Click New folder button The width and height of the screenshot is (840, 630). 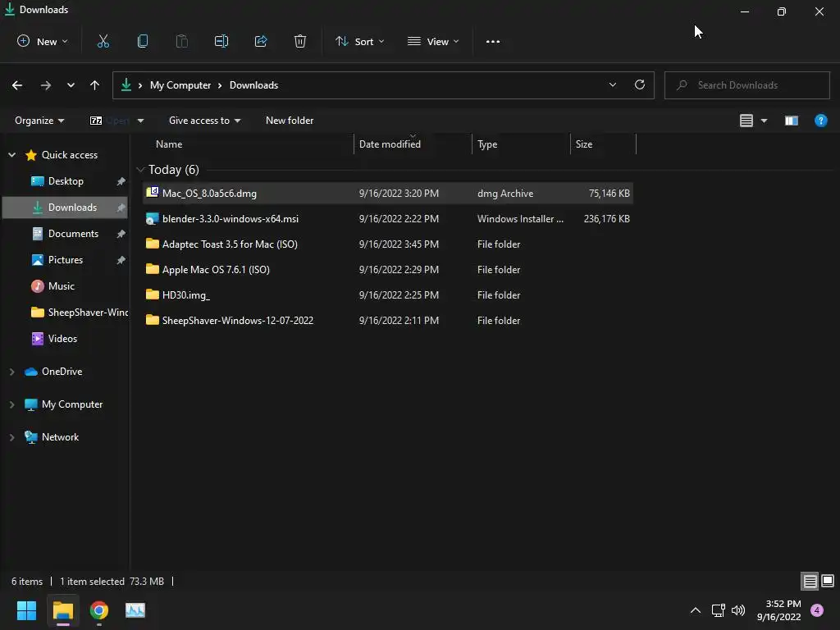(x=290, y=121)
